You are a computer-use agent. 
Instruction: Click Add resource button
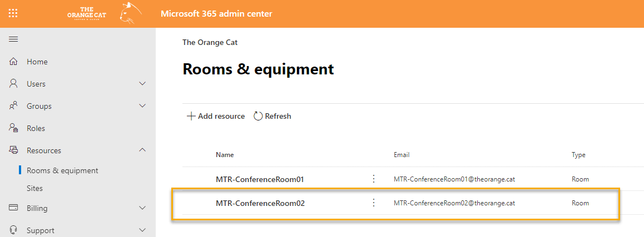point(216,117)
